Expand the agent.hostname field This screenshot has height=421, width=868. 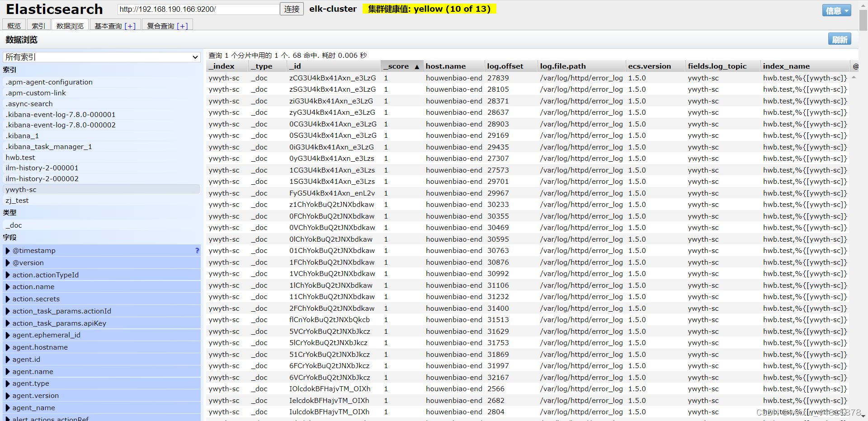point(8,347)
